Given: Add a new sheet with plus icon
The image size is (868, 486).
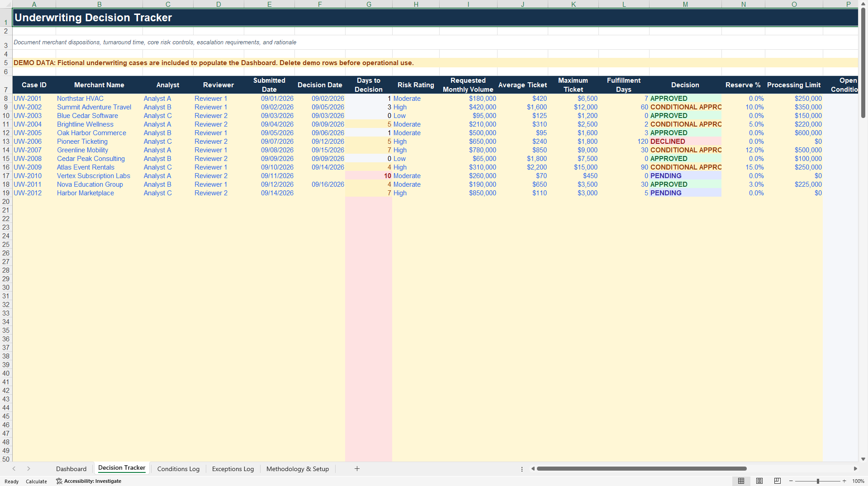Looking at the screenshot, I should [x=357, y=469].
